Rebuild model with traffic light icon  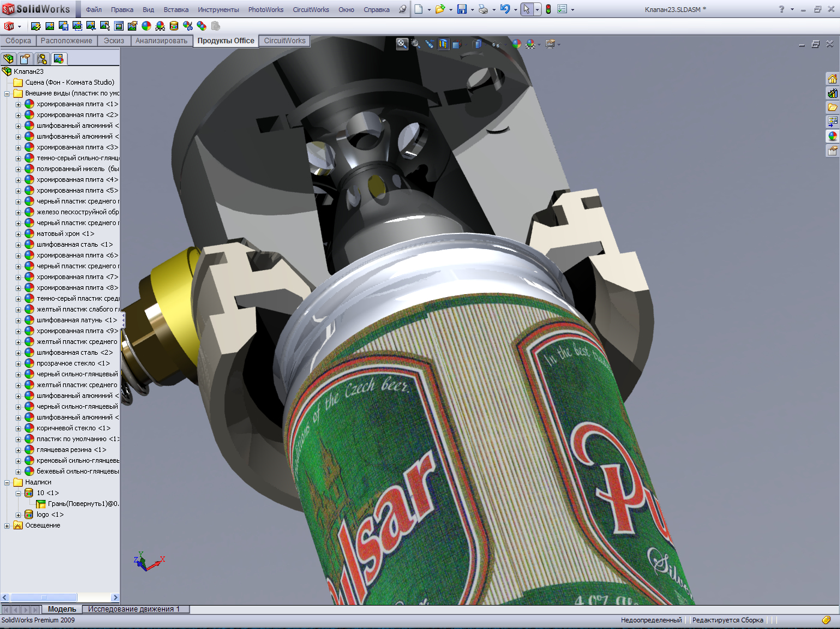click(548, 9)
